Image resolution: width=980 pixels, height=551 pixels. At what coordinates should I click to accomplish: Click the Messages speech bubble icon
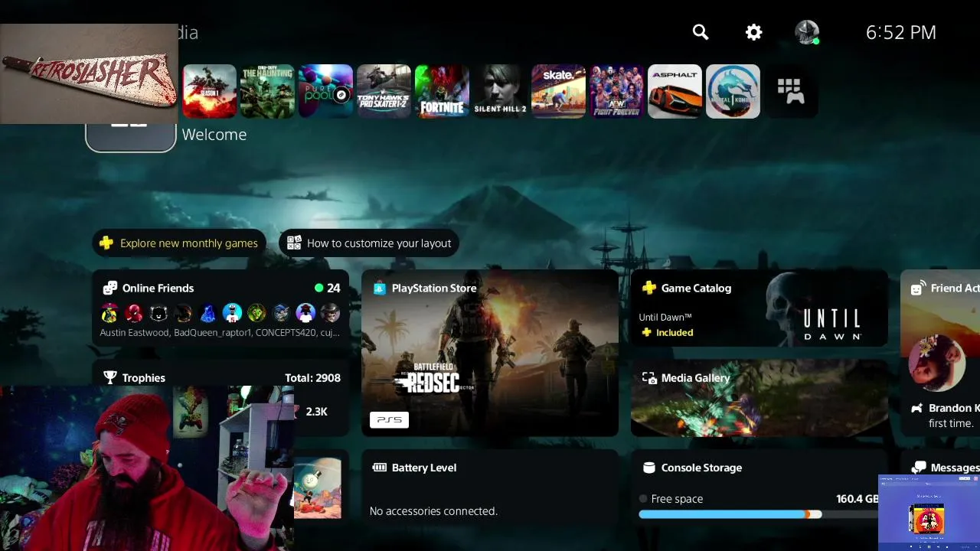tap(918, 468)
